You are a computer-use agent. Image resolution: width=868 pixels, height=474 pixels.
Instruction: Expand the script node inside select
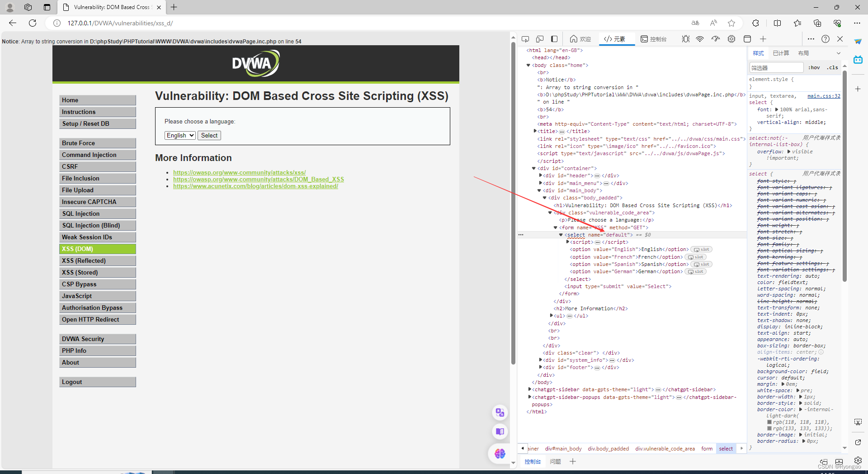click(567, 242)
